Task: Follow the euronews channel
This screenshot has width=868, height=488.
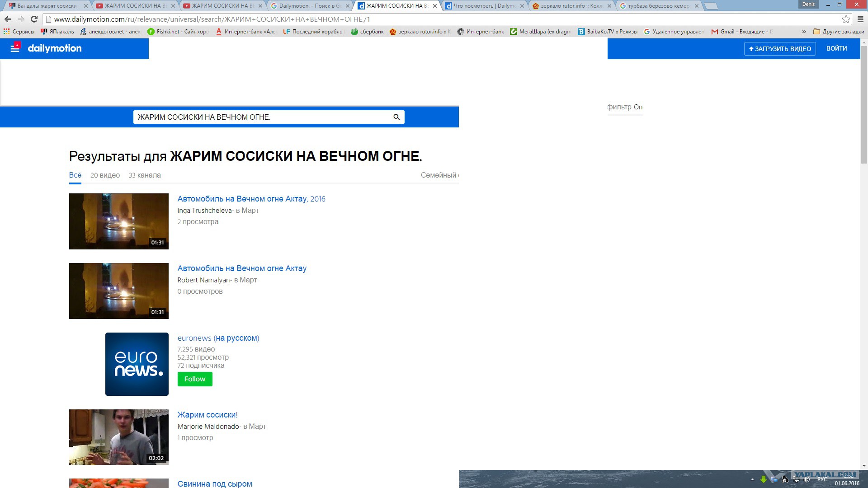Action: click(x=195, y=379)
